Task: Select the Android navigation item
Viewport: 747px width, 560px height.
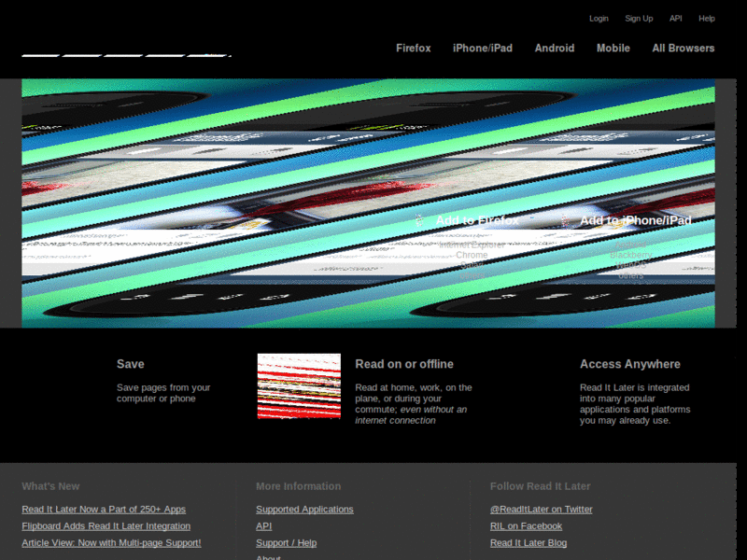Action: pos(555,49)
